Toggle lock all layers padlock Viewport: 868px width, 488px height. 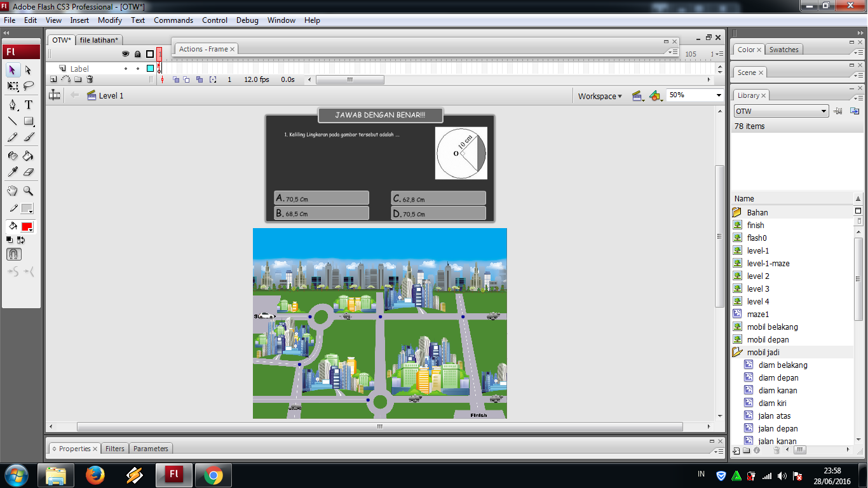click(138, 54)
